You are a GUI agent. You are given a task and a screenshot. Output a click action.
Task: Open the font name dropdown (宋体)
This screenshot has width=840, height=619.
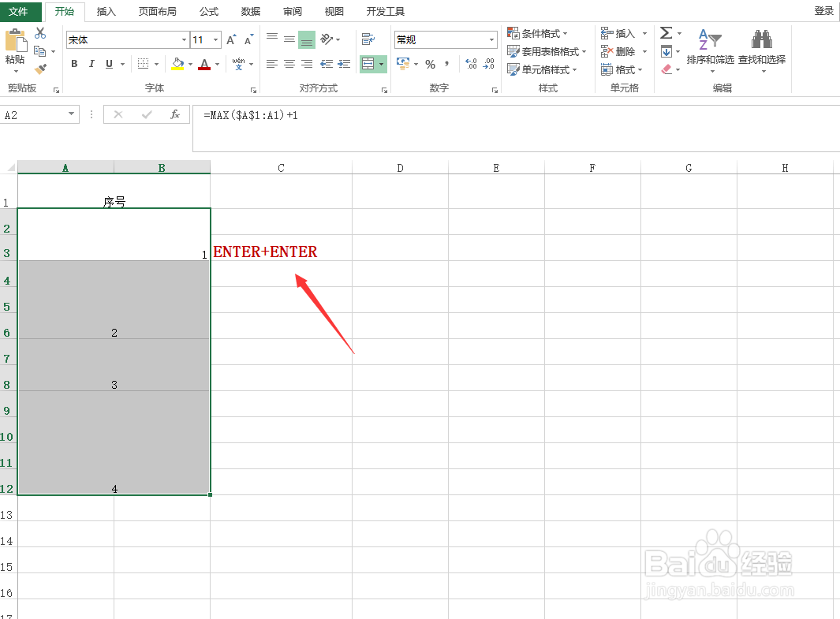184,39
